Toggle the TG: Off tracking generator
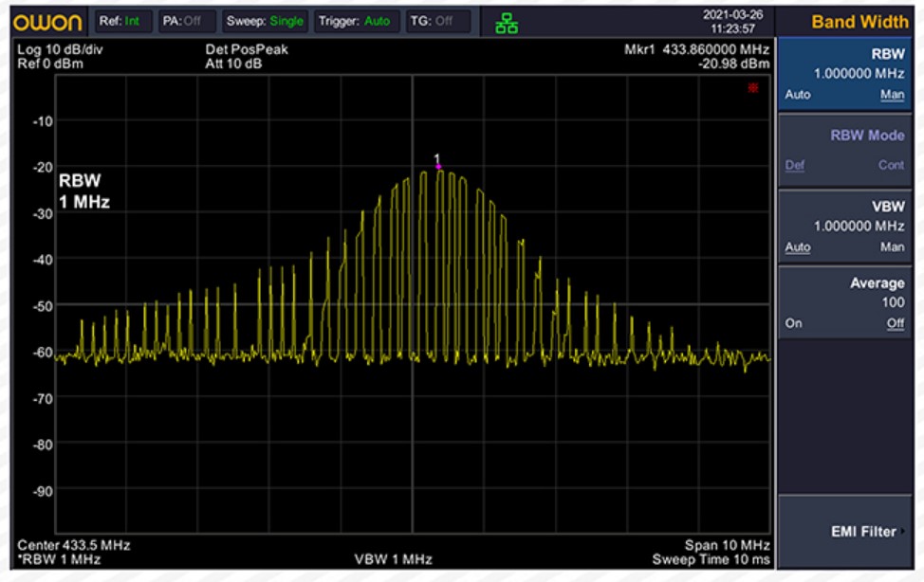Image resolution: width=924 pixels, height=582 pixels. click(x=438, y=21)
